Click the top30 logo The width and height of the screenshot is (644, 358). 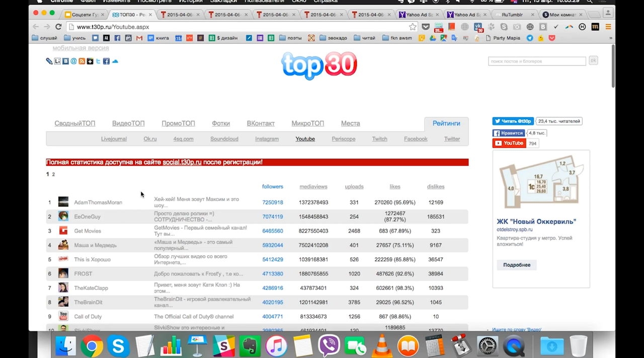tap(319, 65)
